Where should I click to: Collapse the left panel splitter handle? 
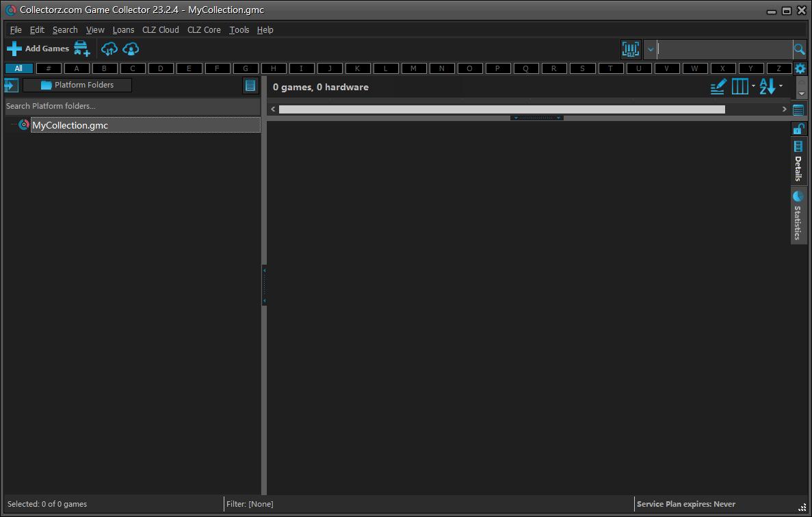pos(264,285)
